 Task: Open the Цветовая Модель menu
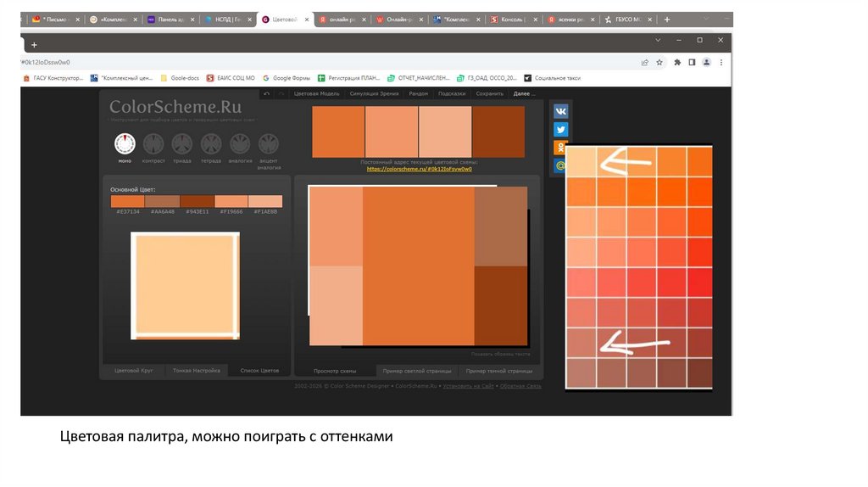(317, 93)
